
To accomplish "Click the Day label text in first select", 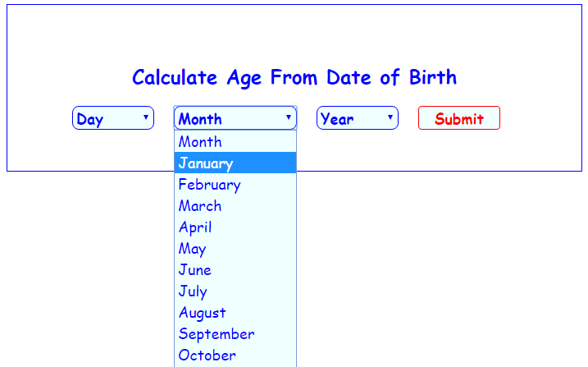I will (x=89, y=119).
